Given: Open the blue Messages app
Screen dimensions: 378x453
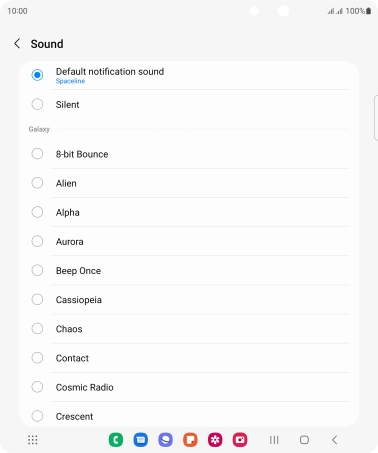Looking at the screenshot, I should (141, 440).
